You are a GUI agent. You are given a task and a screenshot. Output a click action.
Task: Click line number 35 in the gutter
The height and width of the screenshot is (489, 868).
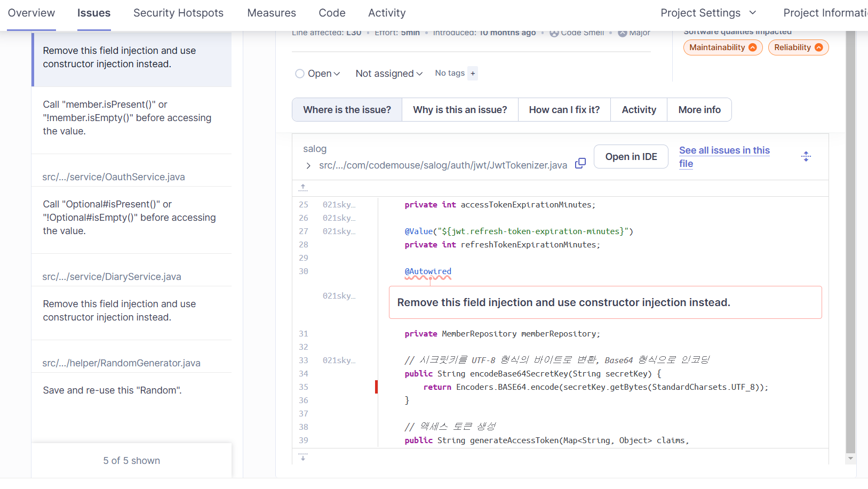point(304,387)
